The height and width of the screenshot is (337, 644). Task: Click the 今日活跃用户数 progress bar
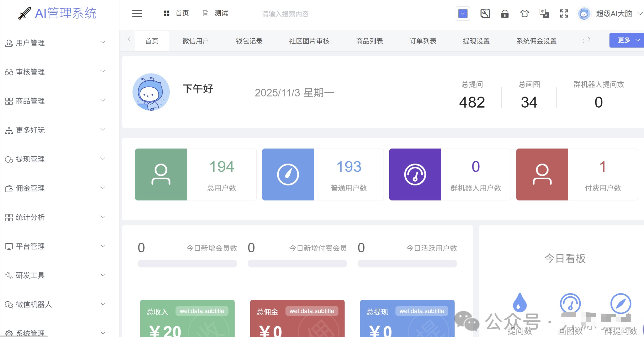pos(407,263)
